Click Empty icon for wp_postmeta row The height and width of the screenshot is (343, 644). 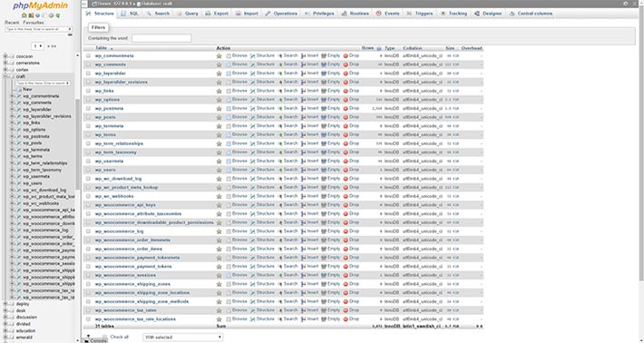coord(324,109)
